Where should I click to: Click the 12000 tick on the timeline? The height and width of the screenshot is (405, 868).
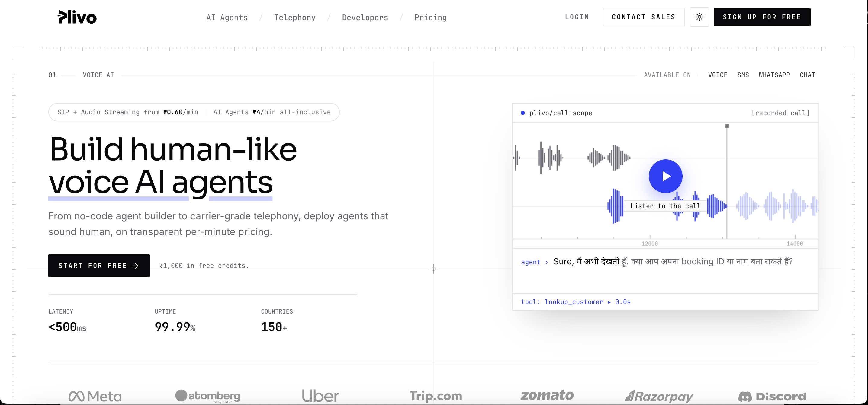649,243
